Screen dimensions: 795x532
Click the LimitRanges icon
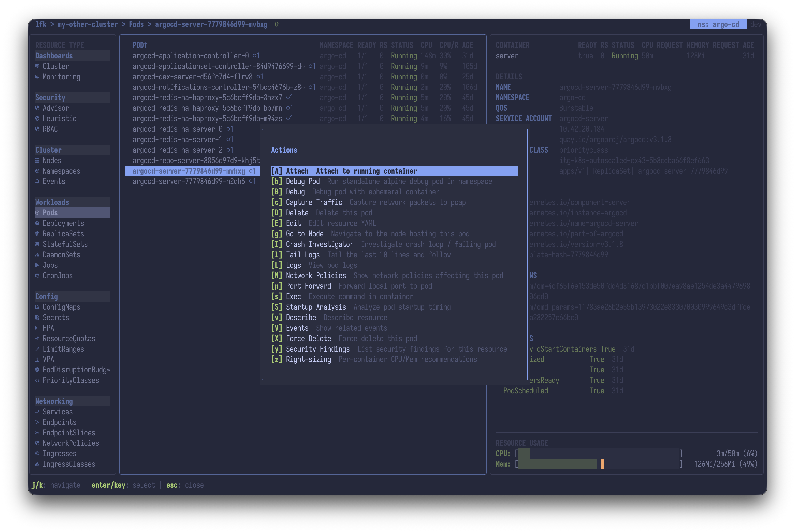(37, 349)
